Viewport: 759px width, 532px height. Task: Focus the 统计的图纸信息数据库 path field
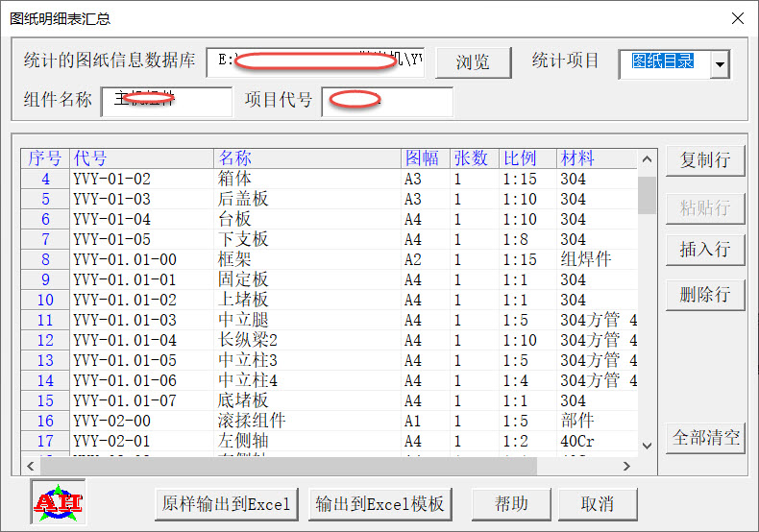pyautogui.click(x=315, y=62)
